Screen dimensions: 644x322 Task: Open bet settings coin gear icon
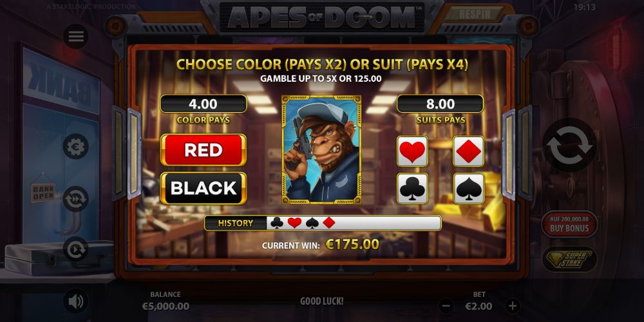pyautogui.click(x=75, y=147)
